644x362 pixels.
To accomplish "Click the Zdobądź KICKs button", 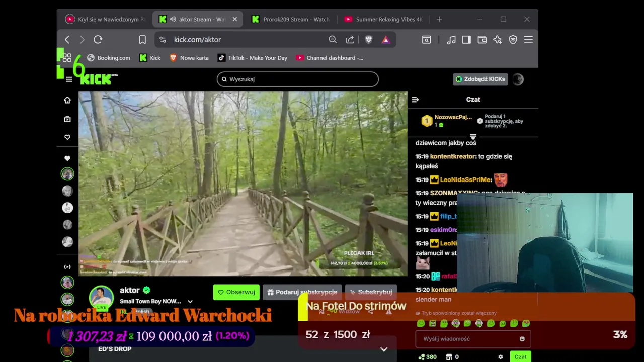I will [480, 79].
